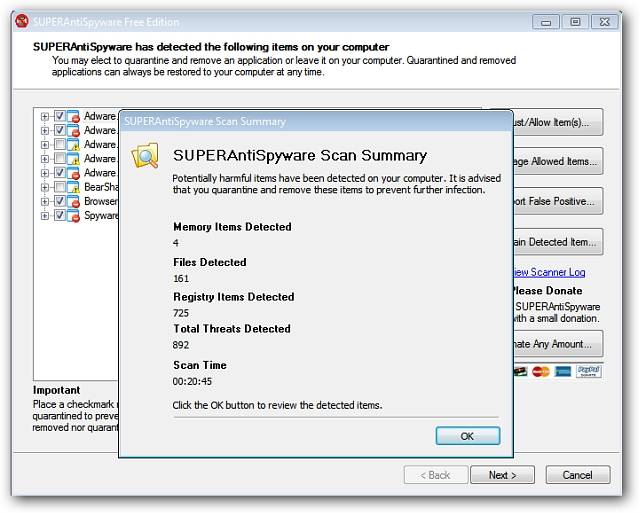This screenshot has width=640, height=513.
Task: Click the Donate Any Amount... button
Action: pyautogui.click(x=558, y=344)
